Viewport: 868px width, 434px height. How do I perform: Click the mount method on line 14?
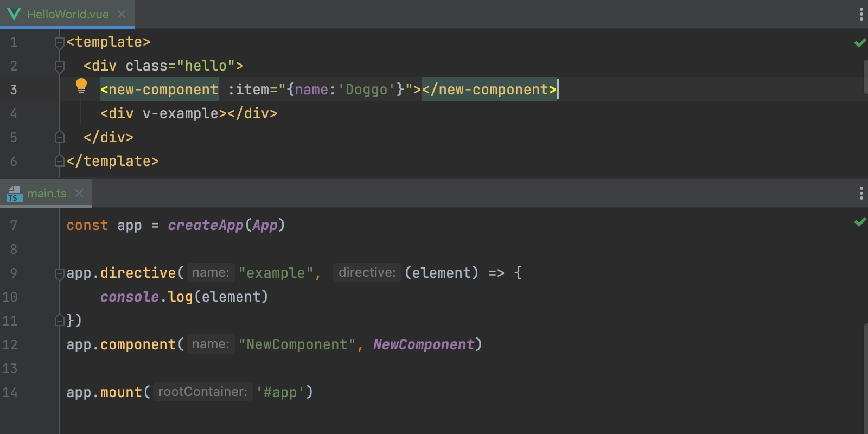coord(121,392)
